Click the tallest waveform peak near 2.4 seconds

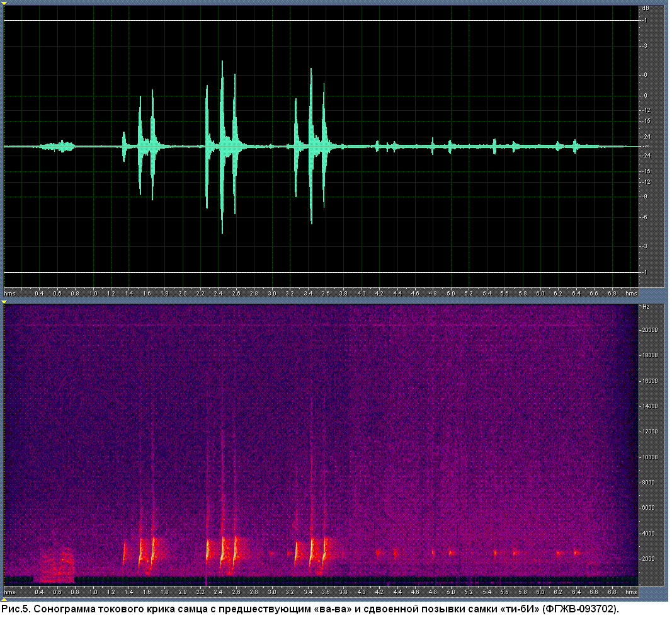222,147
